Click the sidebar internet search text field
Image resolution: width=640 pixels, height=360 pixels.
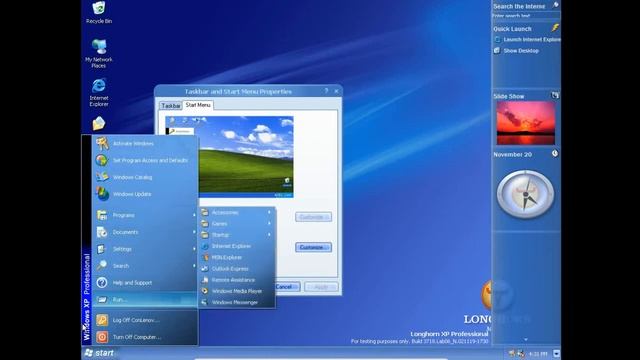526,16
